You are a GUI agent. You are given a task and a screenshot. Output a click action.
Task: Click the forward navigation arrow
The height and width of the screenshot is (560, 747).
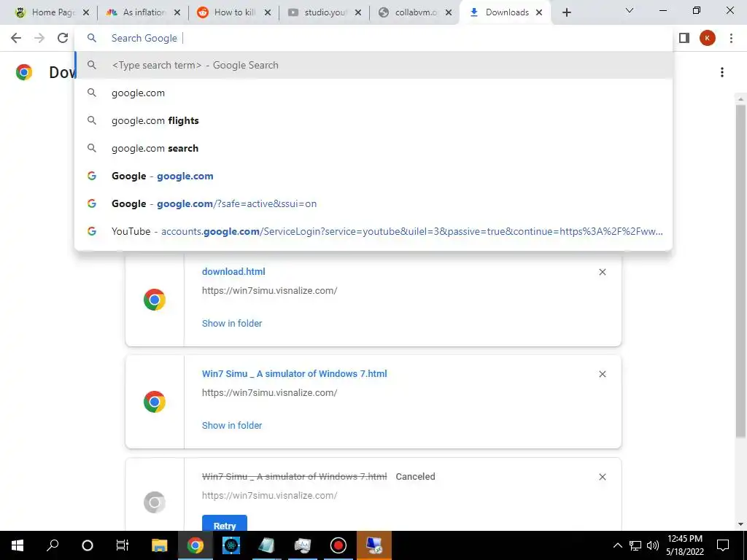[x=39, y=38]
